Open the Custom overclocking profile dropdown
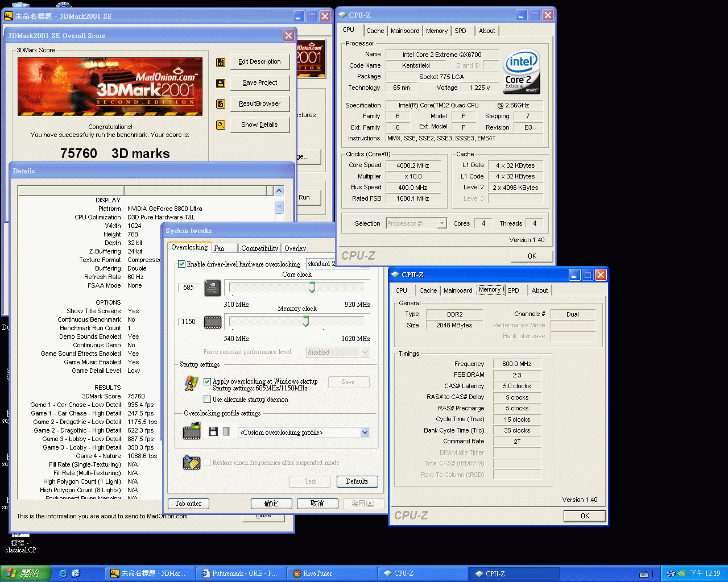Image resolution: width=728 pixels, height=582 pixels. click(365, 433)
